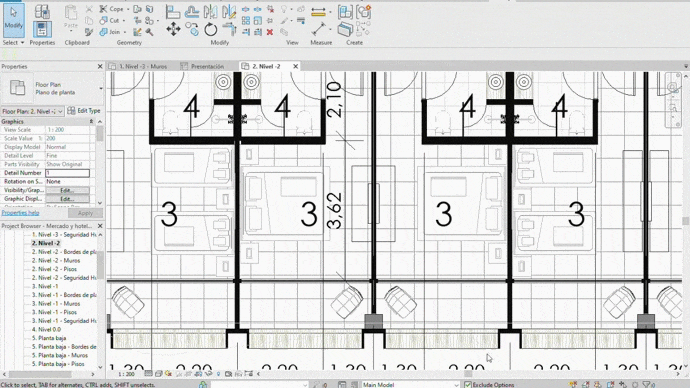Screen dimensions: 690x388
Task: Select the Move tool
Action: (173, 29)
